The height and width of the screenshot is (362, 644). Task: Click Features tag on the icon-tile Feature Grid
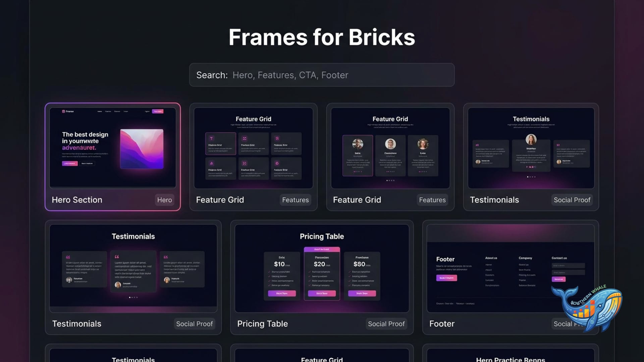[295, 200]
